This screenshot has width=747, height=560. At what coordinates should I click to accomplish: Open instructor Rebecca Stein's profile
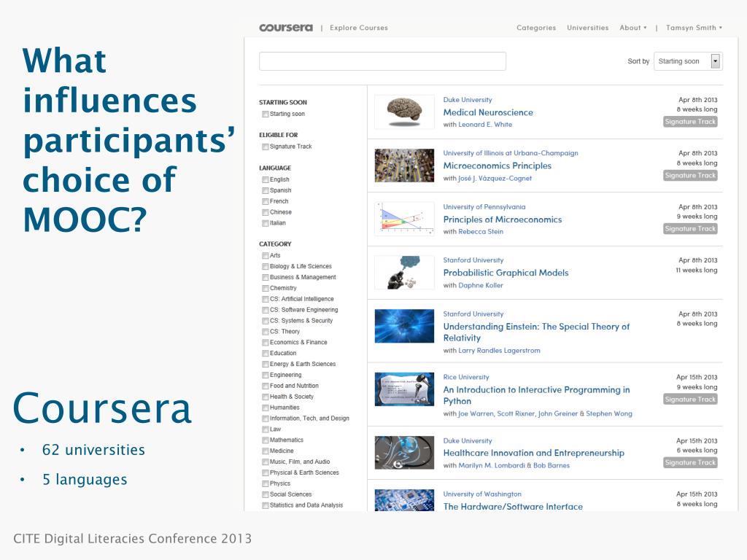(481, 231)
